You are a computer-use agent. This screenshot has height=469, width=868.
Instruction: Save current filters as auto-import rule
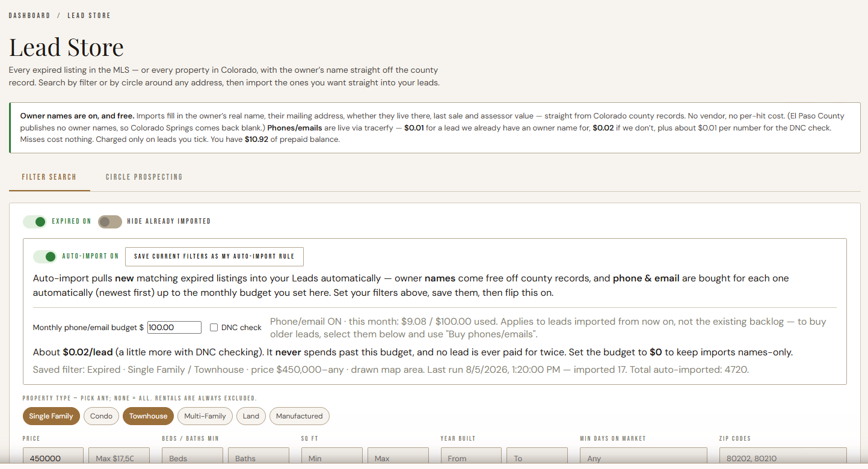[x=214, y=256]
